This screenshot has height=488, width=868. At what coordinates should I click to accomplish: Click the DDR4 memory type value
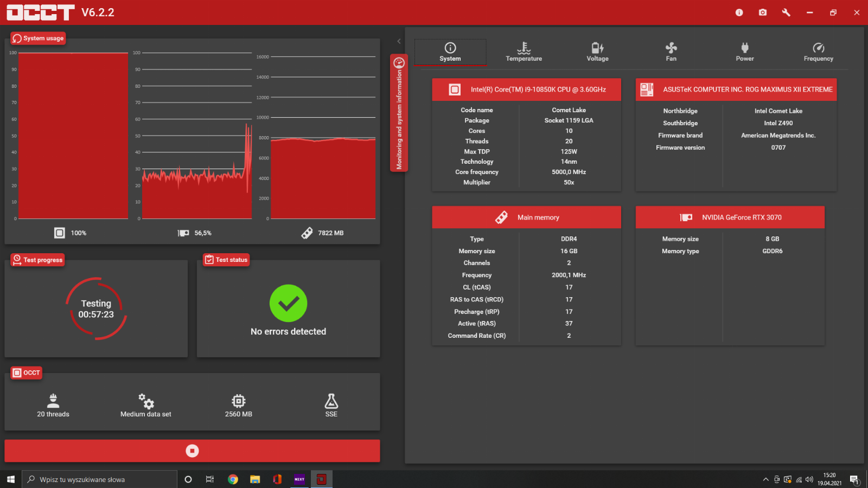tap(569, 239)
